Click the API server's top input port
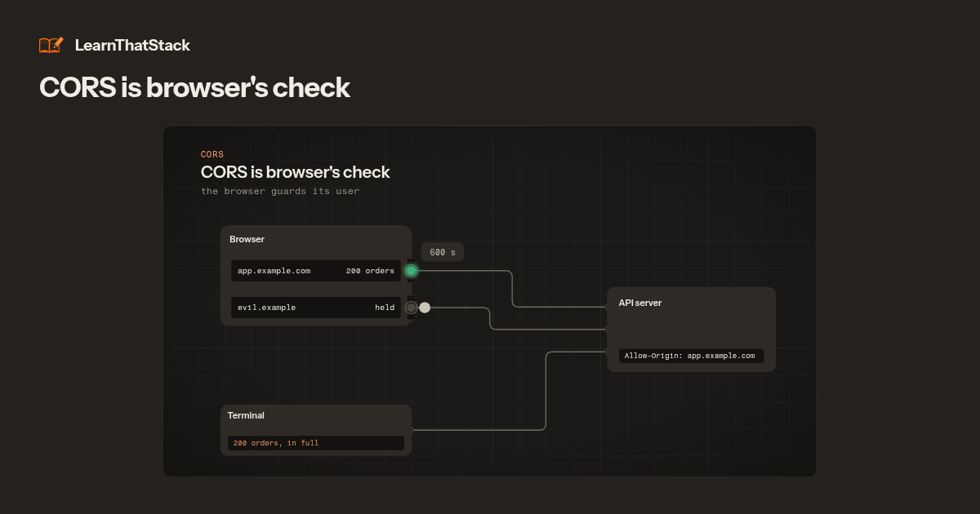 tap(606, 308)
